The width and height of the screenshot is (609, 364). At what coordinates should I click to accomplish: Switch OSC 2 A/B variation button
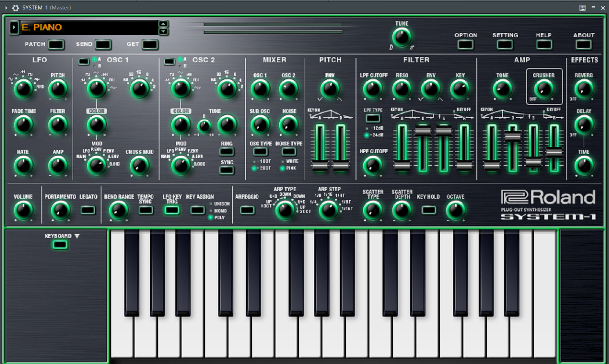click(x=169, y=62)
